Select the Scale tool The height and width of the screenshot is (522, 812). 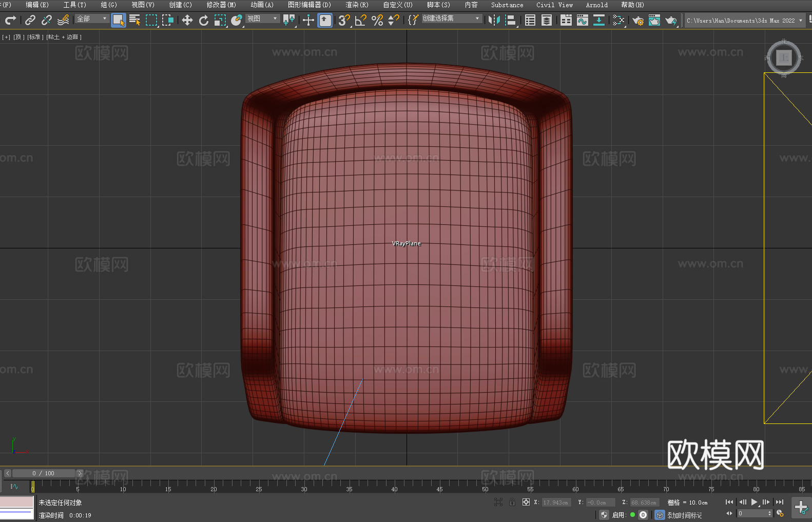coord(220,20)
